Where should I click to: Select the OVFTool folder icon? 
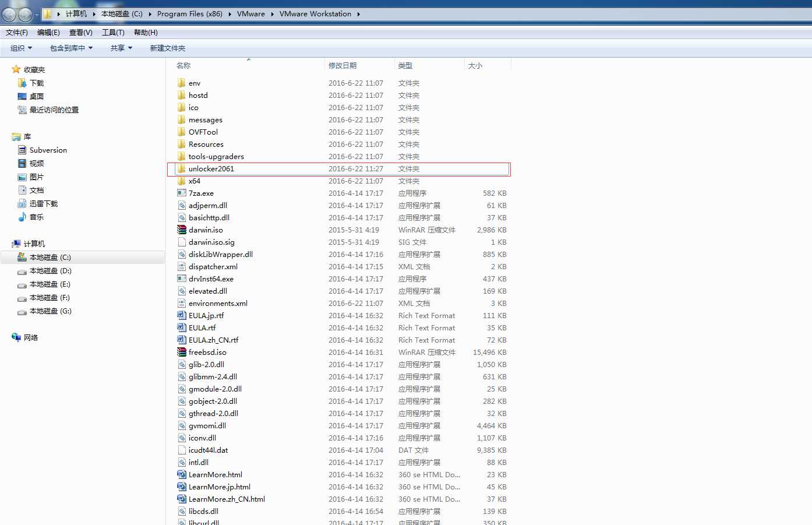tap(182, 132)
